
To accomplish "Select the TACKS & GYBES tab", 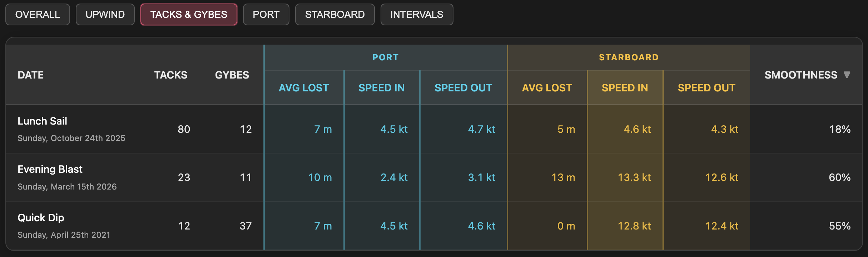I will click(x=188, y=14).
